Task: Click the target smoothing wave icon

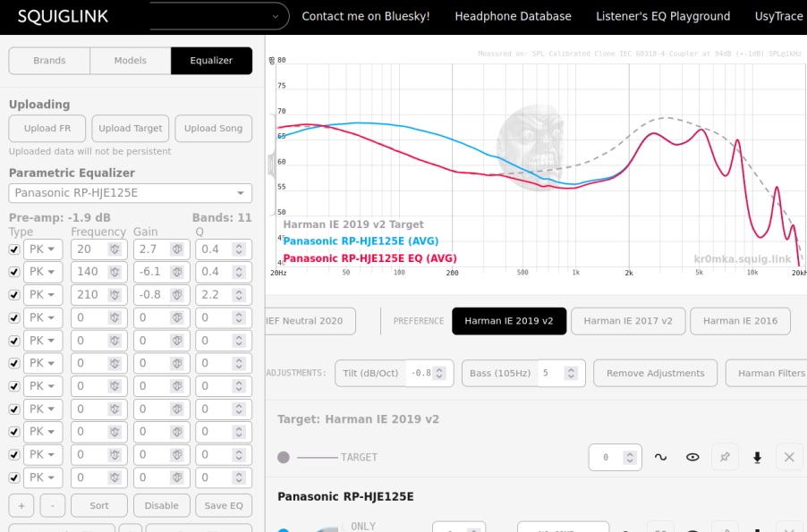Action: 660,457
